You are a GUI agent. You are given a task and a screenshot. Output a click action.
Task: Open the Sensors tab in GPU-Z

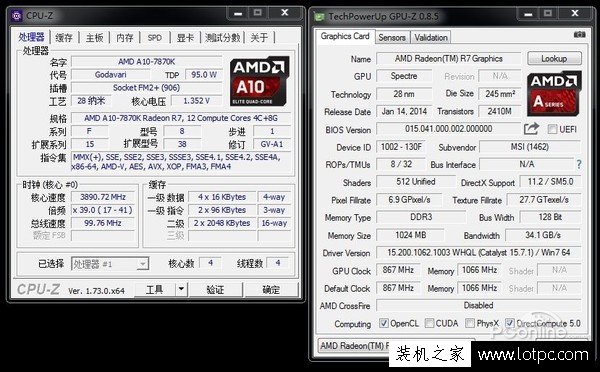coord(392,38)
